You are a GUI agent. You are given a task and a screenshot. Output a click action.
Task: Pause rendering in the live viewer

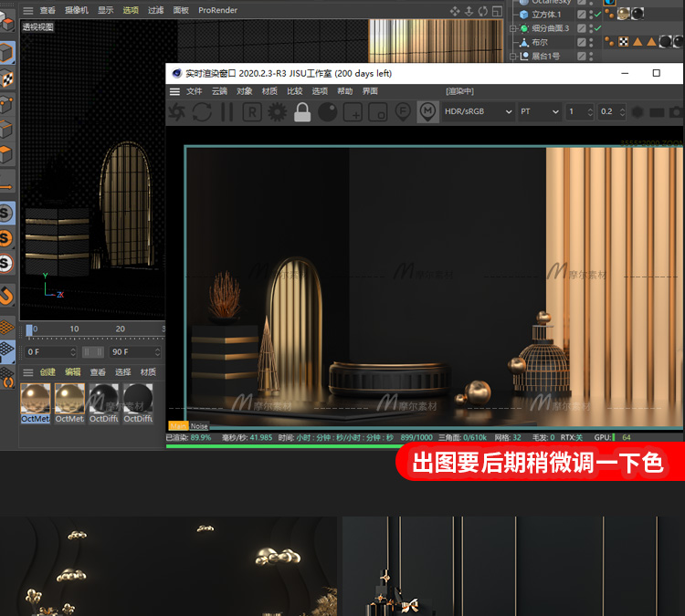[x=227, y=112]
